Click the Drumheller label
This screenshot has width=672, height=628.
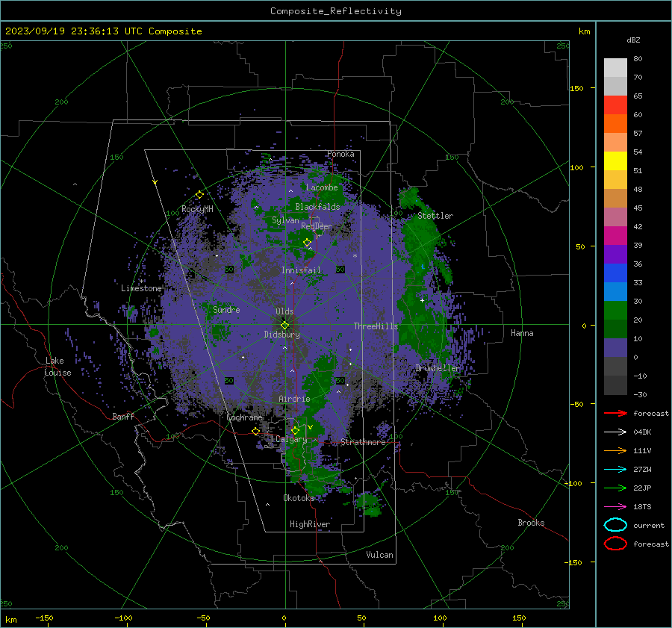coord(438,368)
